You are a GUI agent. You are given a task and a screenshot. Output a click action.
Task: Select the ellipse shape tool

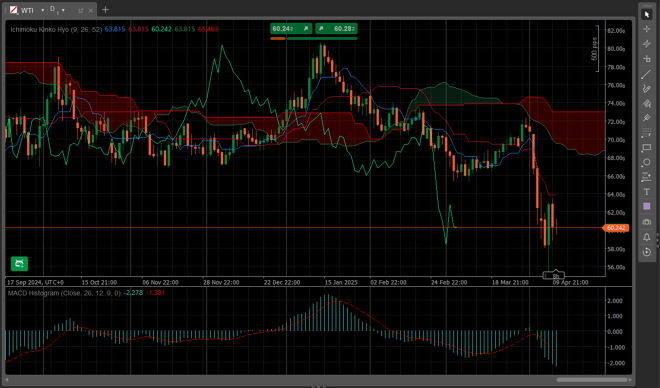(647, 162)
